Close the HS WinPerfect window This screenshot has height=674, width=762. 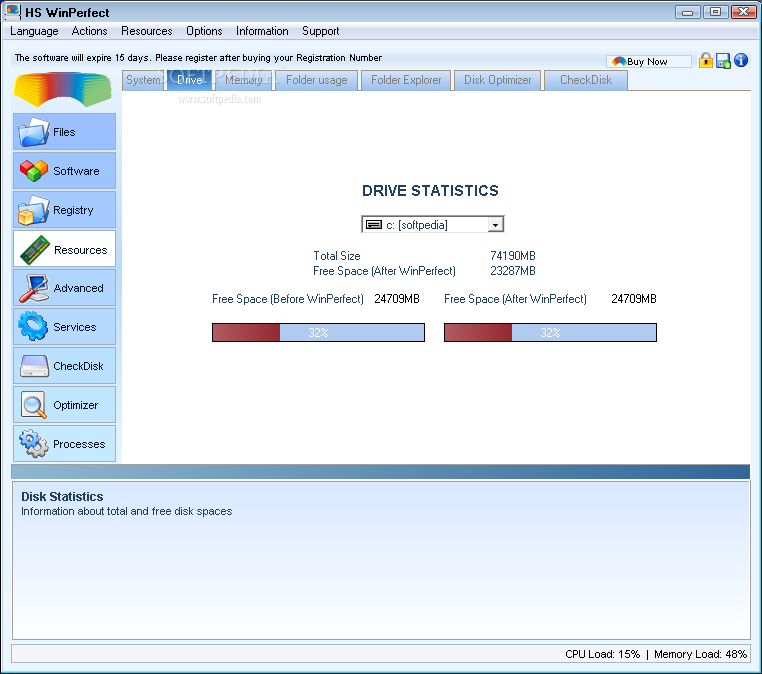click(x=744, y=12)
